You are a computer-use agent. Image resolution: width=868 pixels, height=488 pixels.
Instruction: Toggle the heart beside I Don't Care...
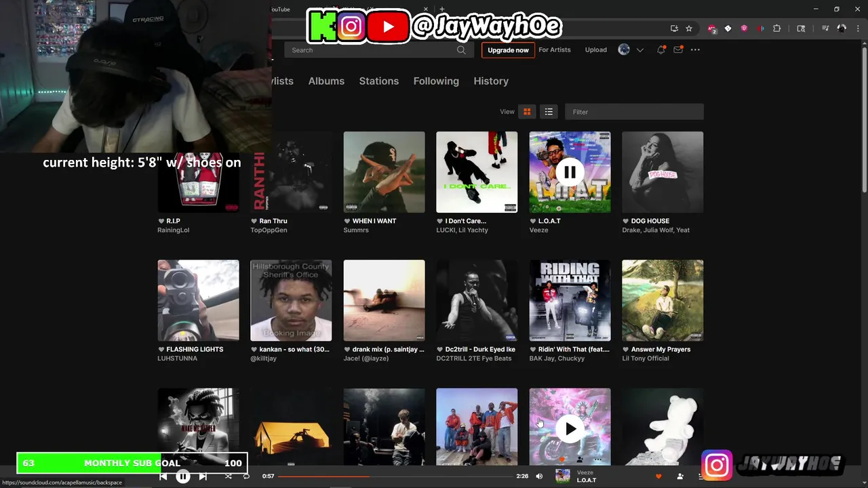point(439,221)
